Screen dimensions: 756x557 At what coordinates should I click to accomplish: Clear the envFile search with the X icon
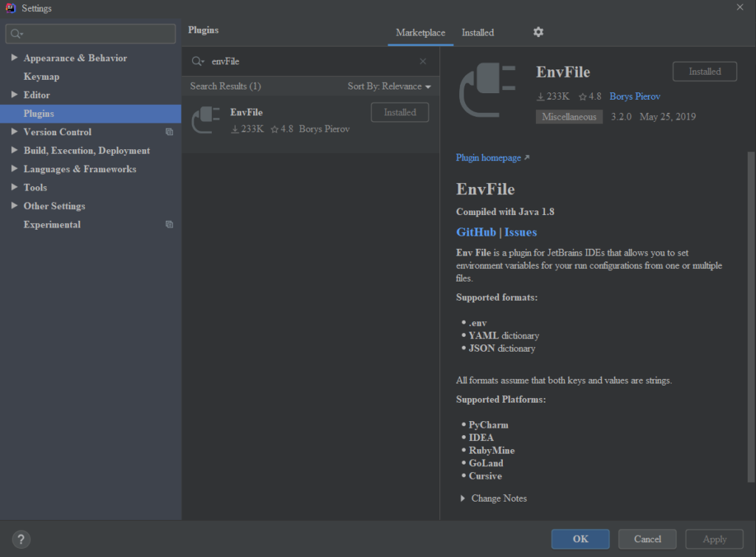[422, 61]
